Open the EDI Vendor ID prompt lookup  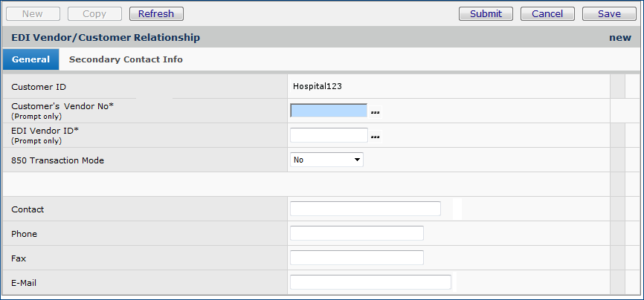pos(376,136)
